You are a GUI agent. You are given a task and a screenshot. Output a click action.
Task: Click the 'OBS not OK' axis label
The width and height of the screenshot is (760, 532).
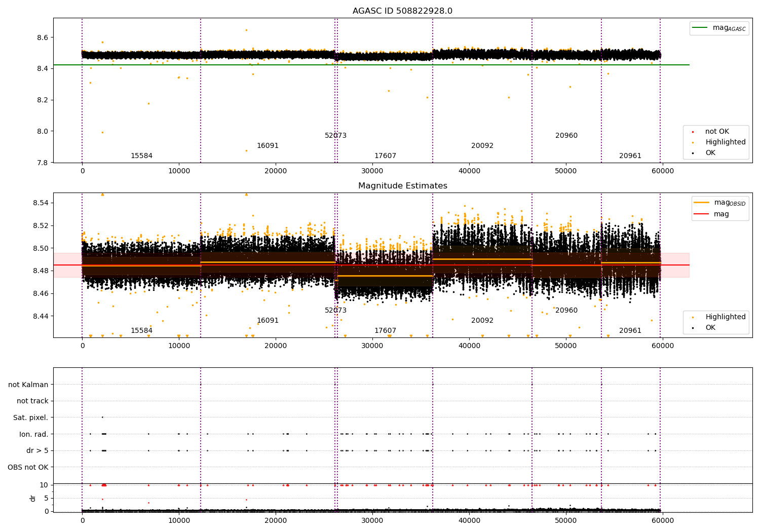[x=28, y=467]
